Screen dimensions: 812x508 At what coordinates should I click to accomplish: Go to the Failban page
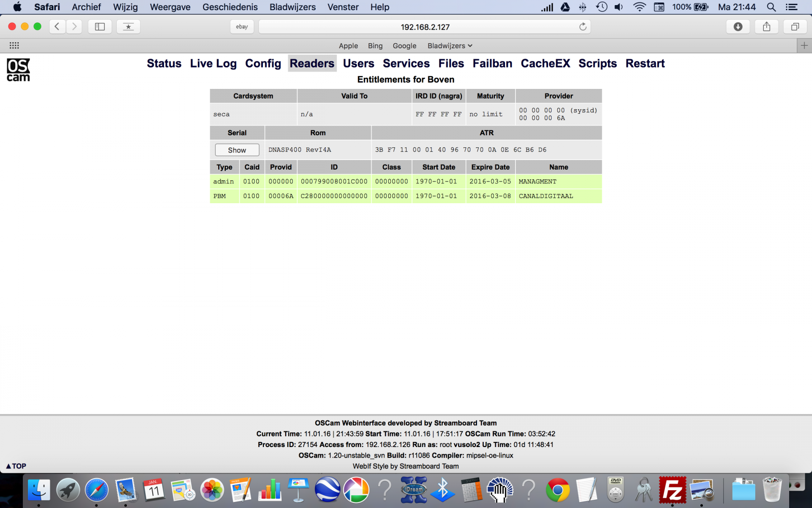(492, 63)
